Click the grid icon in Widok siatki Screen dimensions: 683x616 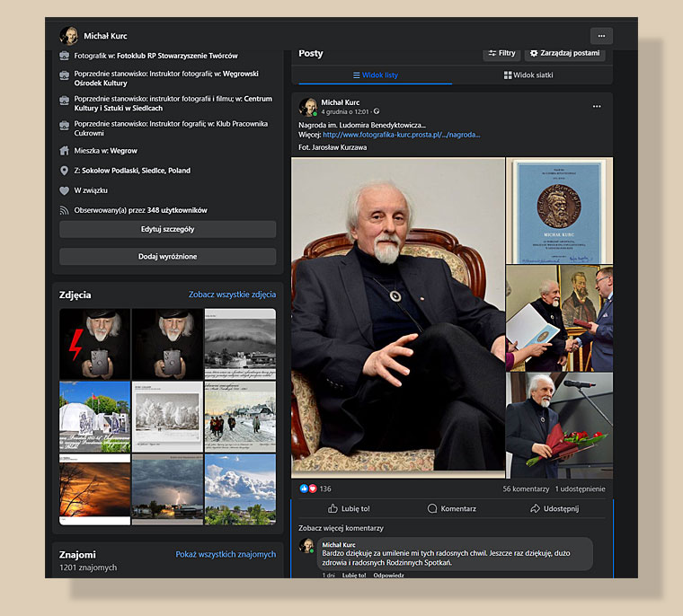pos(508,75)
